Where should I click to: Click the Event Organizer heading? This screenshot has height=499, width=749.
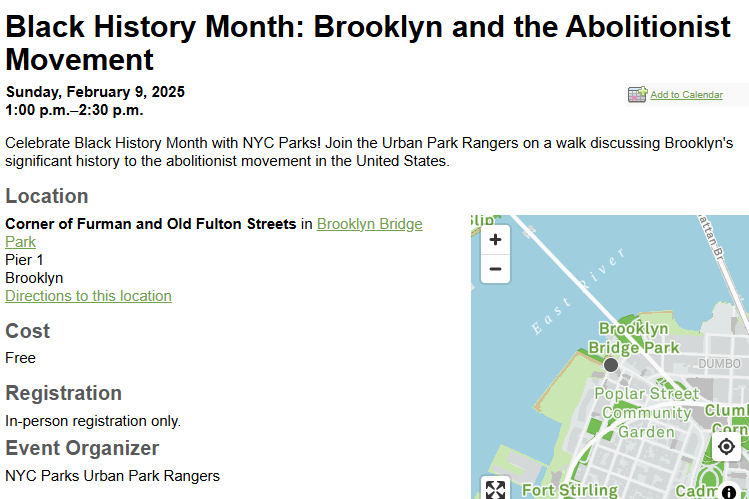82,448
